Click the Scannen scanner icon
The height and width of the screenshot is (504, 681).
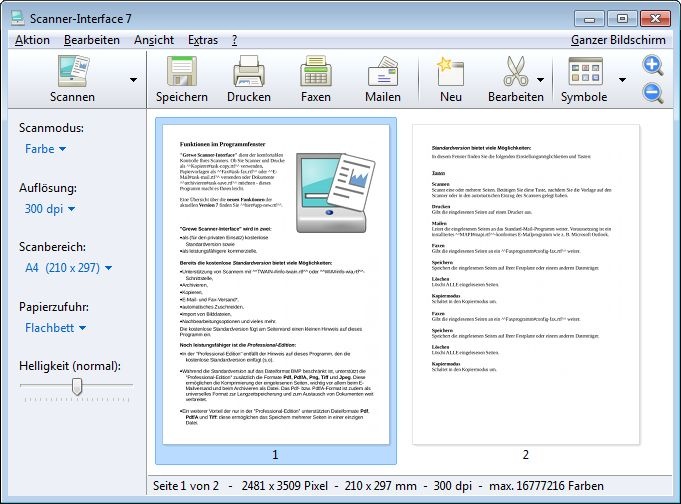click(x=74, y=70)
